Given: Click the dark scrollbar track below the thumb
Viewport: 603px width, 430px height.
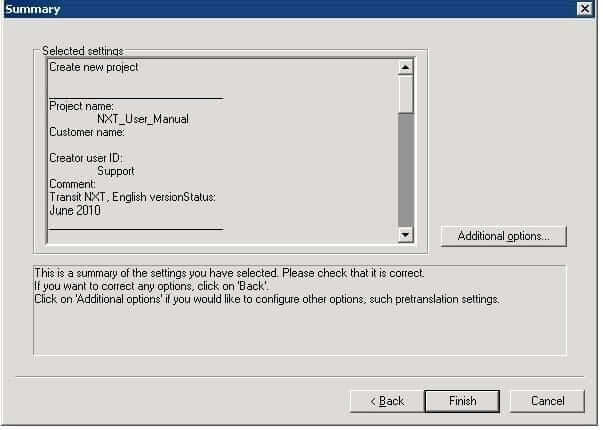Looking at the screenshot, I should coord(405,170).
